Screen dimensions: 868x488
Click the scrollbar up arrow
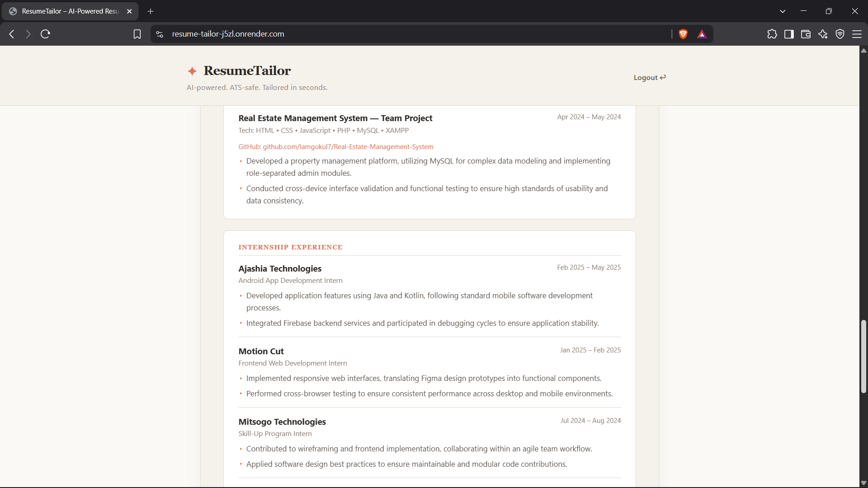[x=863, y=50]
